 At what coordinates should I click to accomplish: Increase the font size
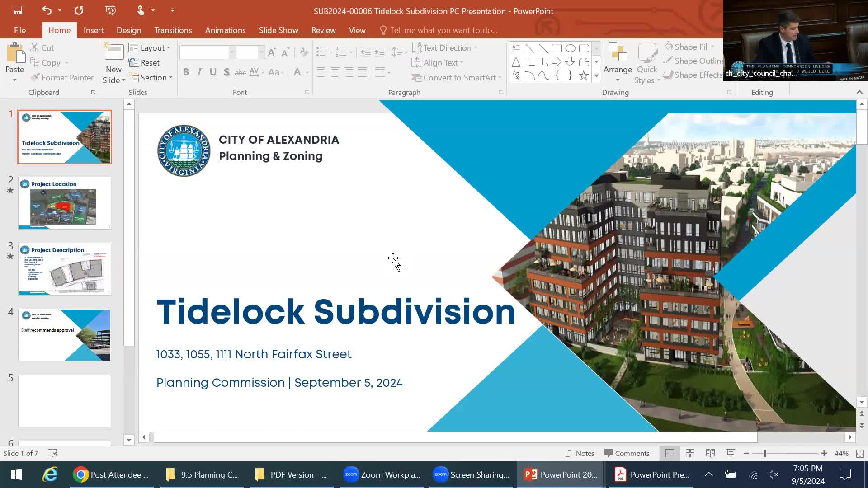(271, 52)
